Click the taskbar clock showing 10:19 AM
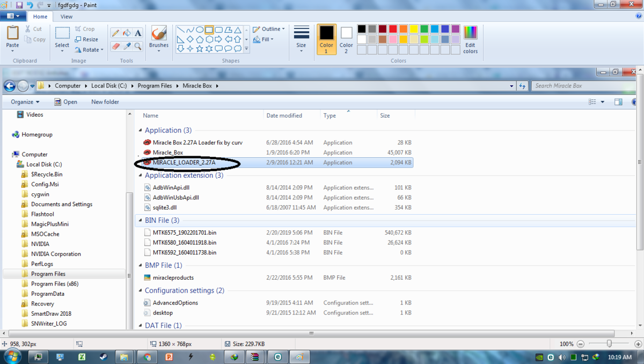Image resolution: width=644 pixels, height=364 pixels. pos(620,357)
